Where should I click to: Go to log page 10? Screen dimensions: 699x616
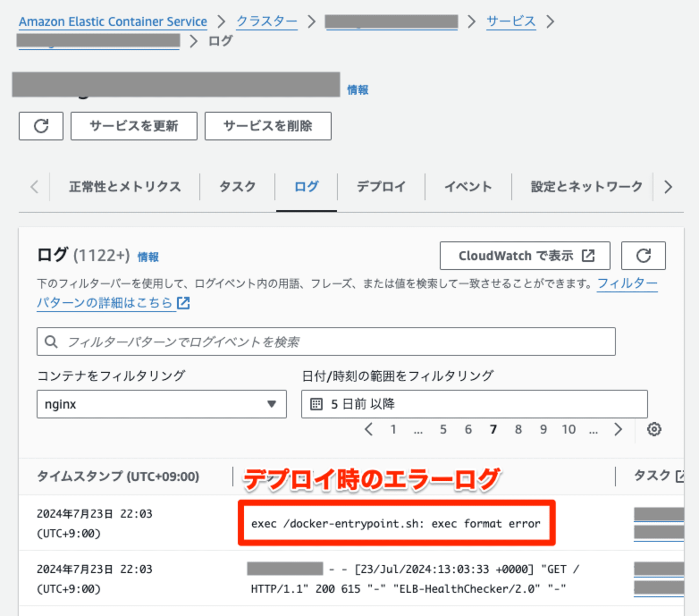569,429
